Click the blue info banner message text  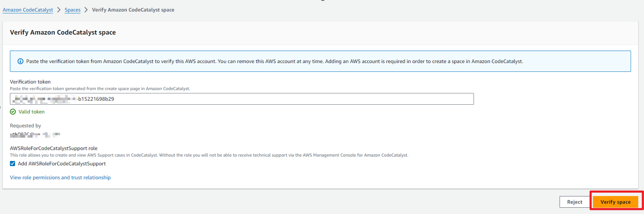coord(274,61)
